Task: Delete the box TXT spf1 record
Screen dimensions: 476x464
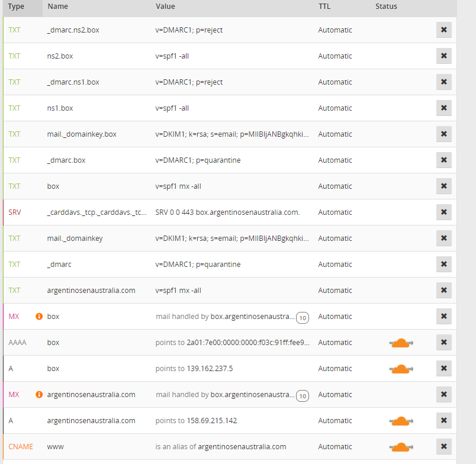Action: (x=444, y=186)
